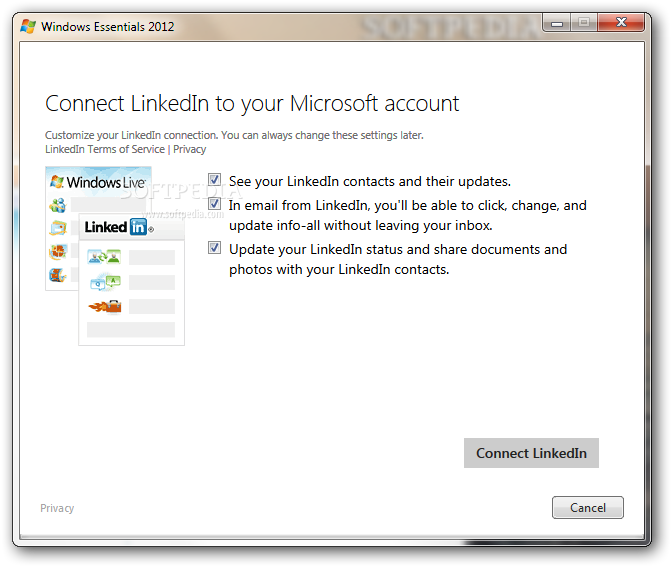
Task: Cancel the LinkedIn connection dialog
Action: [588, 508]
